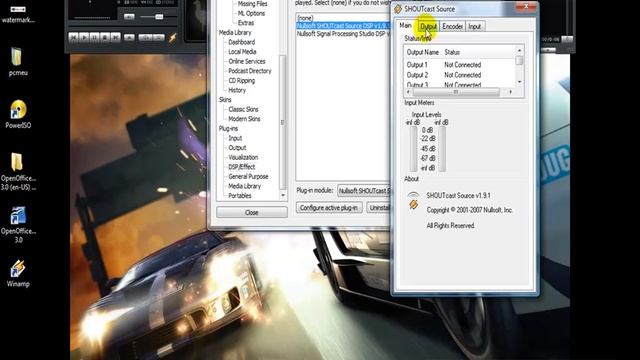
Task: Launch OpenOffice 3.0 desktop shortcut
Action: coord(18,224)
